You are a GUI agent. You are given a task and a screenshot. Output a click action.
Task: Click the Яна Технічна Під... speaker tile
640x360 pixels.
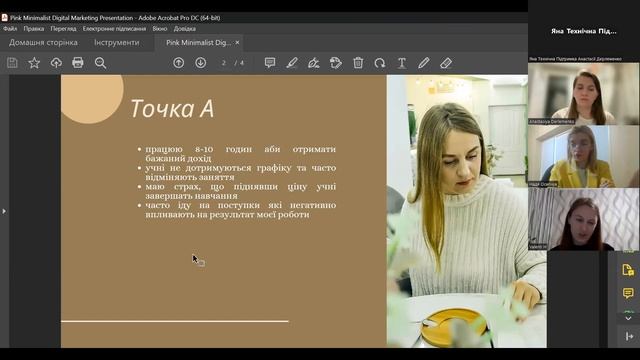pos(584,31)
